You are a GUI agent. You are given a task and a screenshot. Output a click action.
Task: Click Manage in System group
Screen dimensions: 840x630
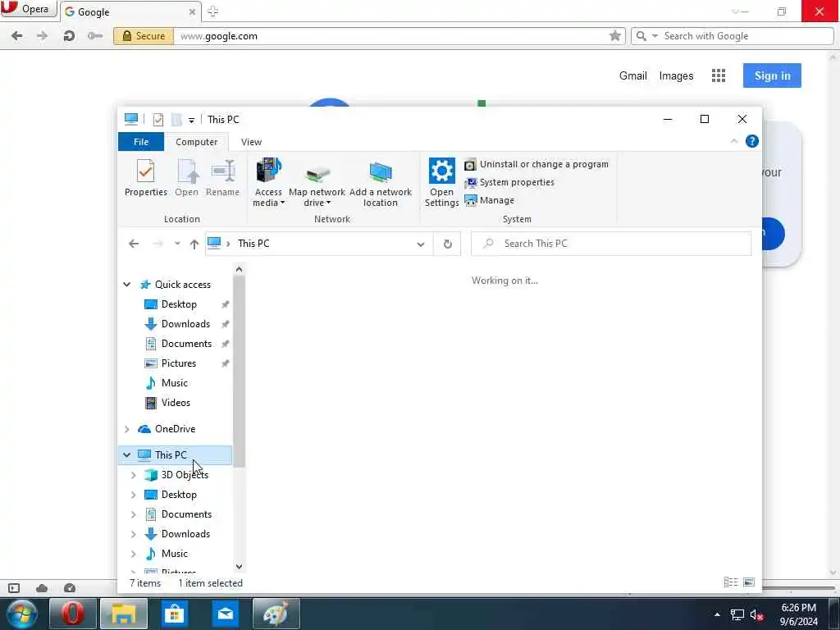490,200
